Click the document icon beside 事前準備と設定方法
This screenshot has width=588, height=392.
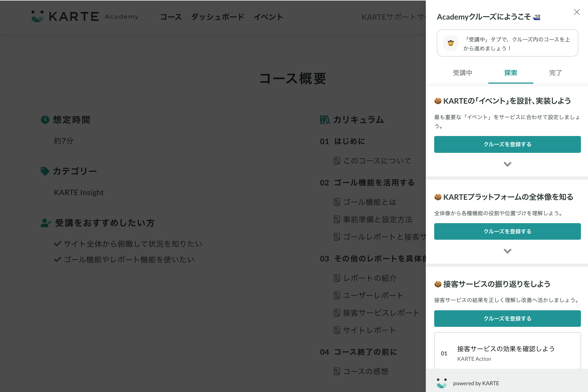(337, 219)
